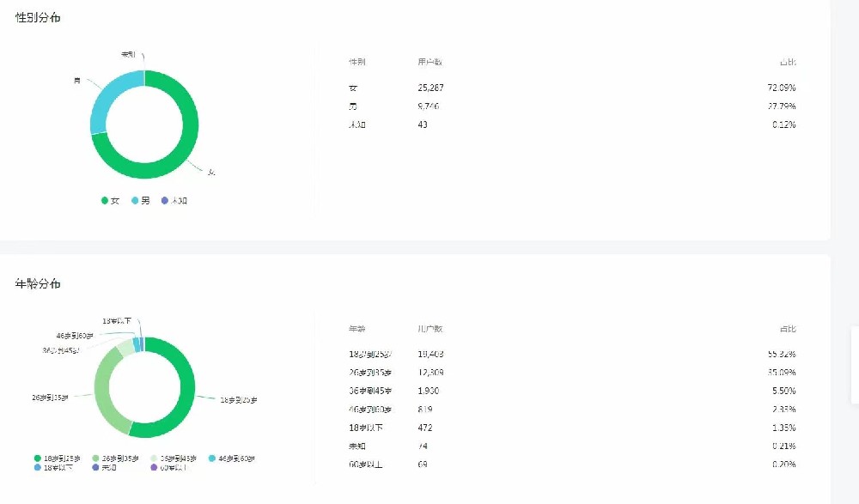The image size is (859, 504).
Task: Click the 18岁以下 row showing 472
Action: coord(572,428)
